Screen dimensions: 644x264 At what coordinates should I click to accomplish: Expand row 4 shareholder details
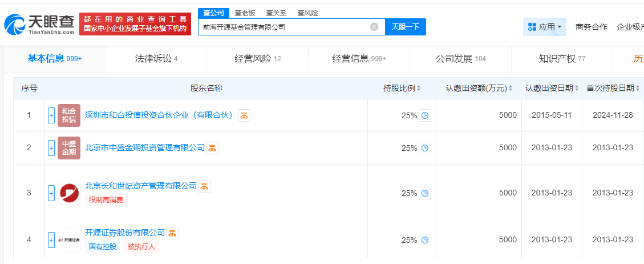(51, 240)
